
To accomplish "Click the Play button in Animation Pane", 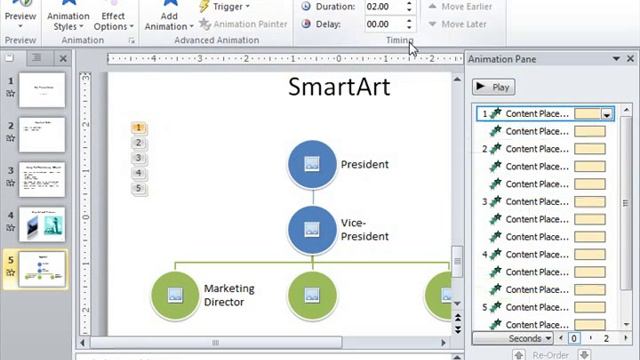I will pyautogui.click(x=493, y=87).
